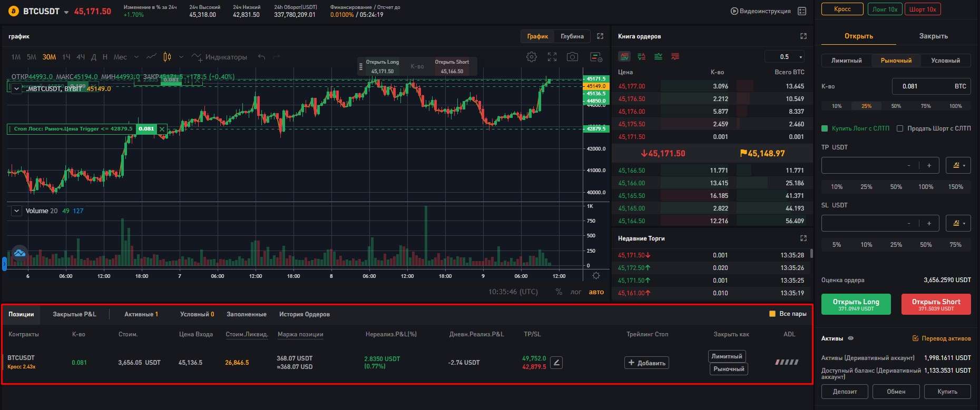
Task: Click the chart order display settings icon
Action: click(x=596, y=57)
